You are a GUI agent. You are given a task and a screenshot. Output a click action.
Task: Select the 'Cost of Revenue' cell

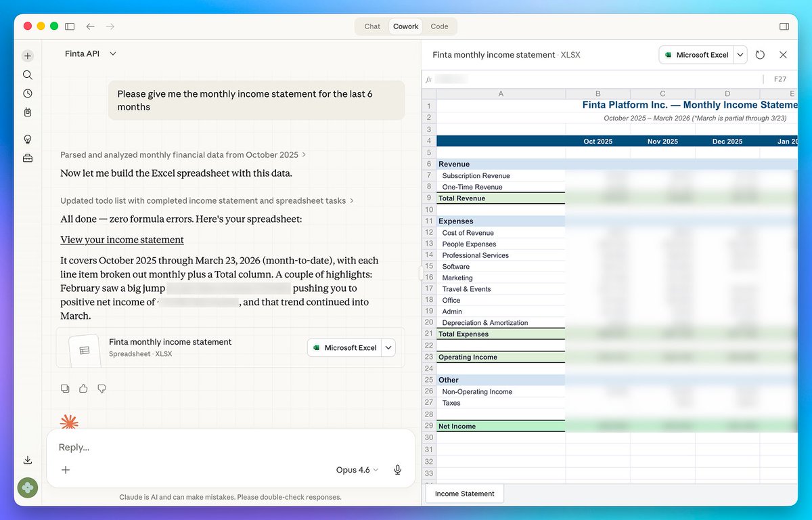pyautogui.click(x=501, y=233)
